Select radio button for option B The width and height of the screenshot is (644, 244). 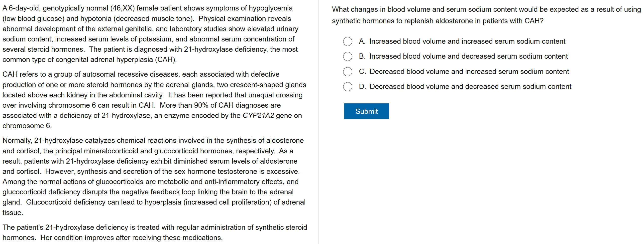347,56
